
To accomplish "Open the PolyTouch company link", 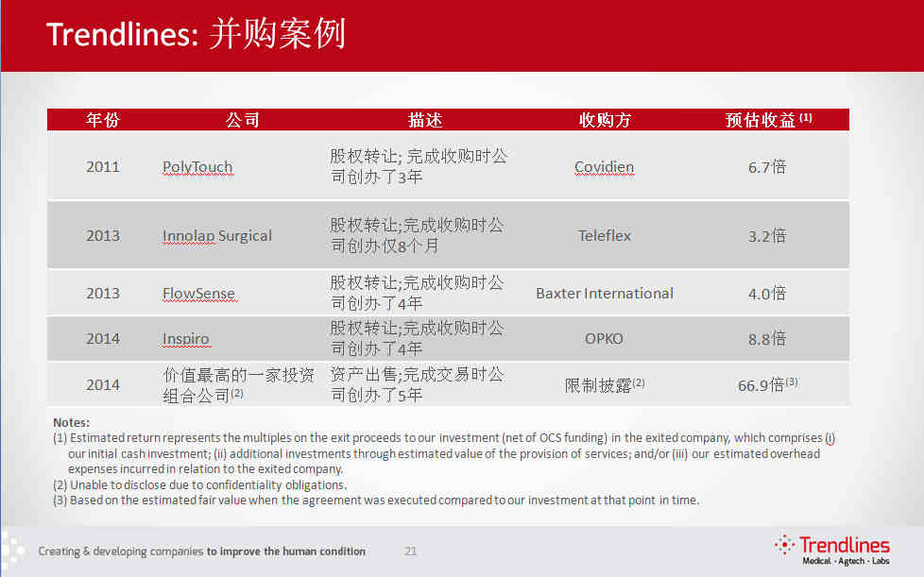I will (197, 167).
